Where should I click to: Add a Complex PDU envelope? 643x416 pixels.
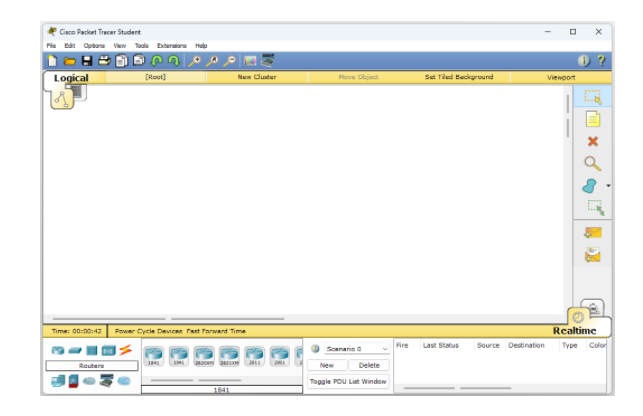pos(592,255)
